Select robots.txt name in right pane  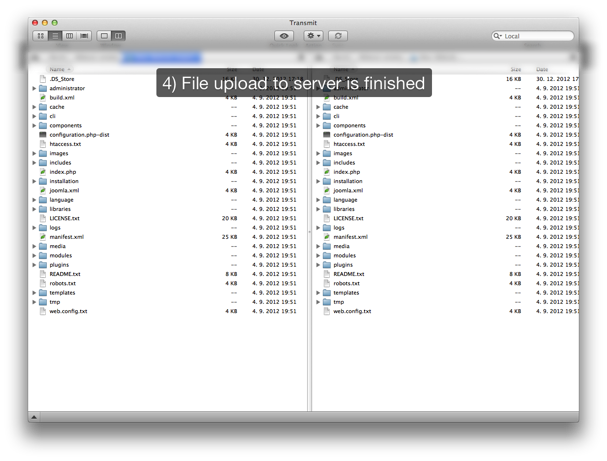346,283
